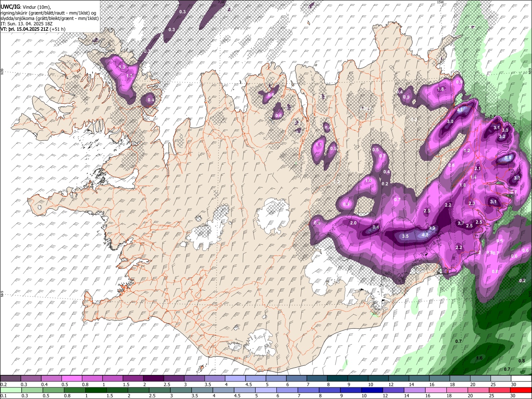Click the dark teal 9 swatch in upper legend row
The image size is (532, 399).
tap(357, 378)
